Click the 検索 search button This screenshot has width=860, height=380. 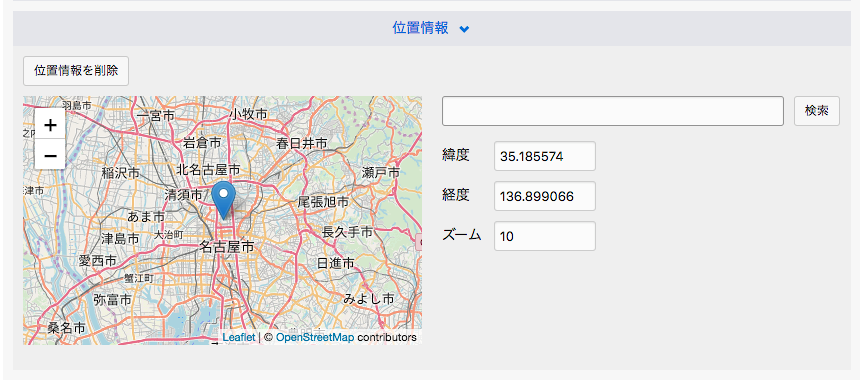(x=817, y=111)
